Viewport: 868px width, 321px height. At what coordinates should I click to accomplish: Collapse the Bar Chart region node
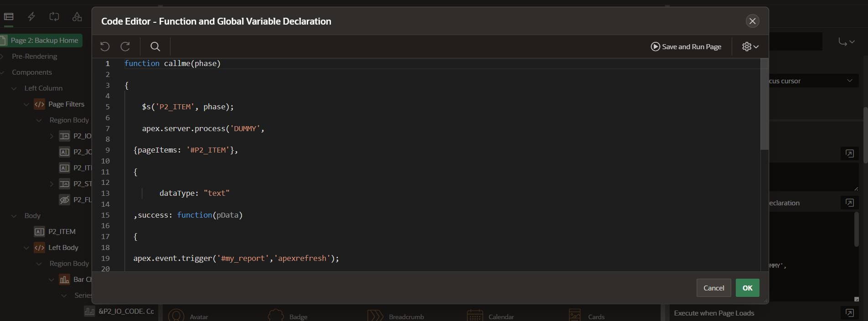52,280
